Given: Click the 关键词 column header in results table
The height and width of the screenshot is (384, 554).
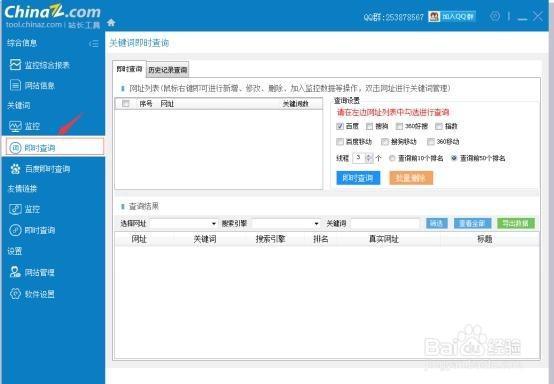Looking at the screenshot, I should click(205, 239).
